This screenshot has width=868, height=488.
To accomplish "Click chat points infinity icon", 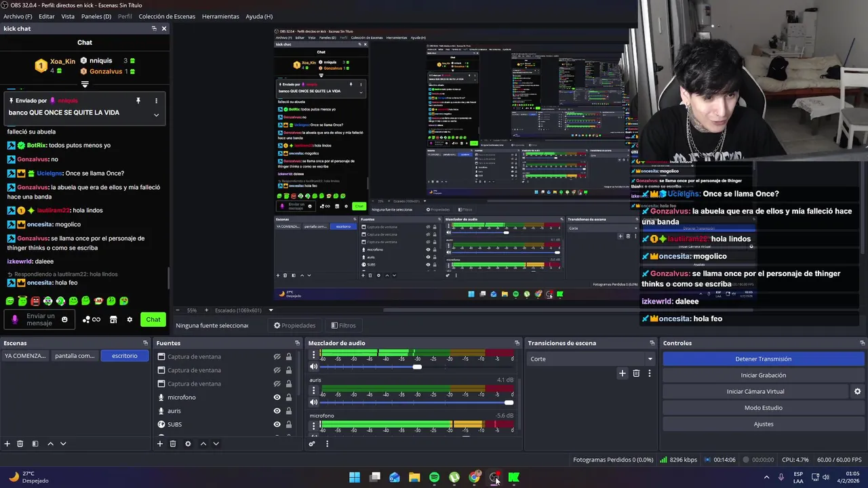I will (92, 319).
